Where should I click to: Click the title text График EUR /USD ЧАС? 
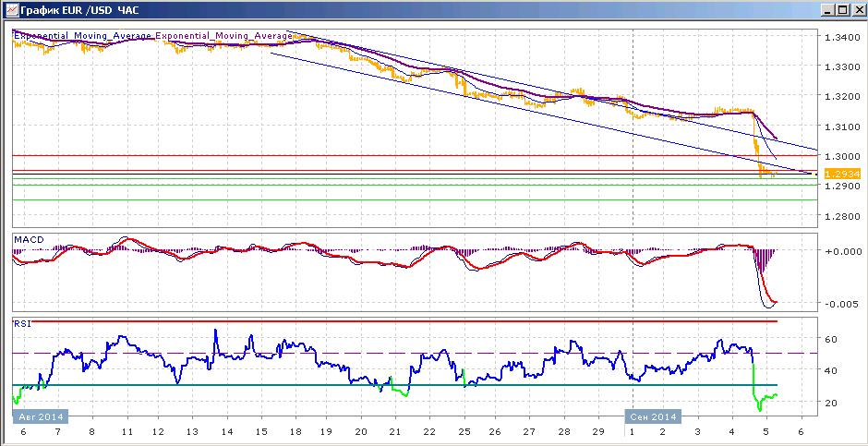pos(79,10)
